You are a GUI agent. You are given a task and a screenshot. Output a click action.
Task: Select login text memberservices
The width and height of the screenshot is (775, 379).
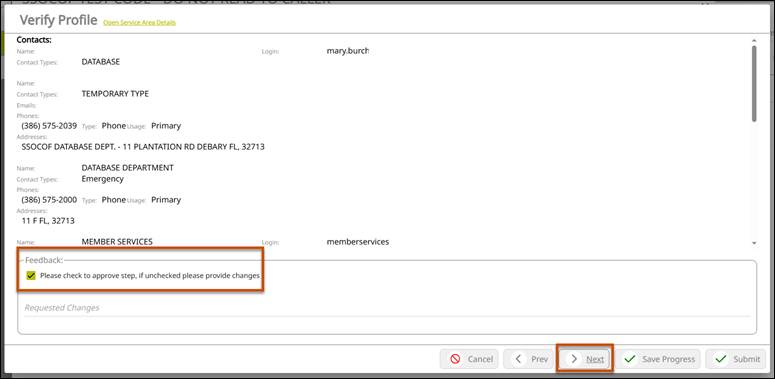point(358,242)
